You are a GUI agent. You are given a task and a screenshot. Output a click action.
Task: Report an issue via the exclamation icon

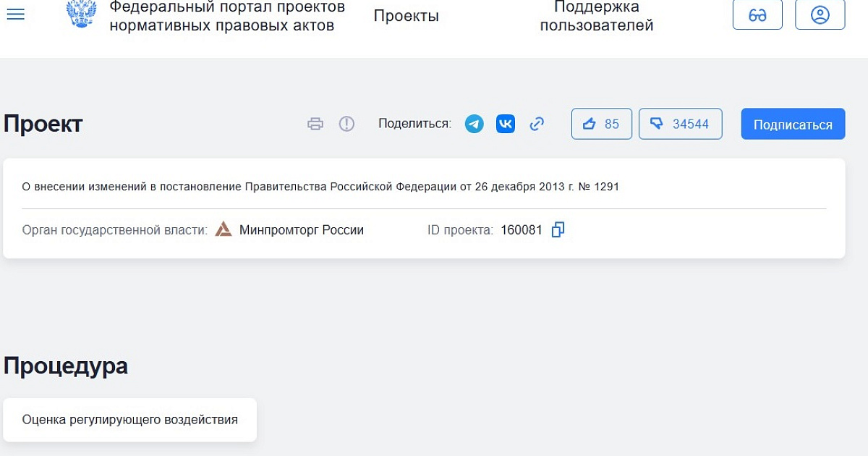347,124
